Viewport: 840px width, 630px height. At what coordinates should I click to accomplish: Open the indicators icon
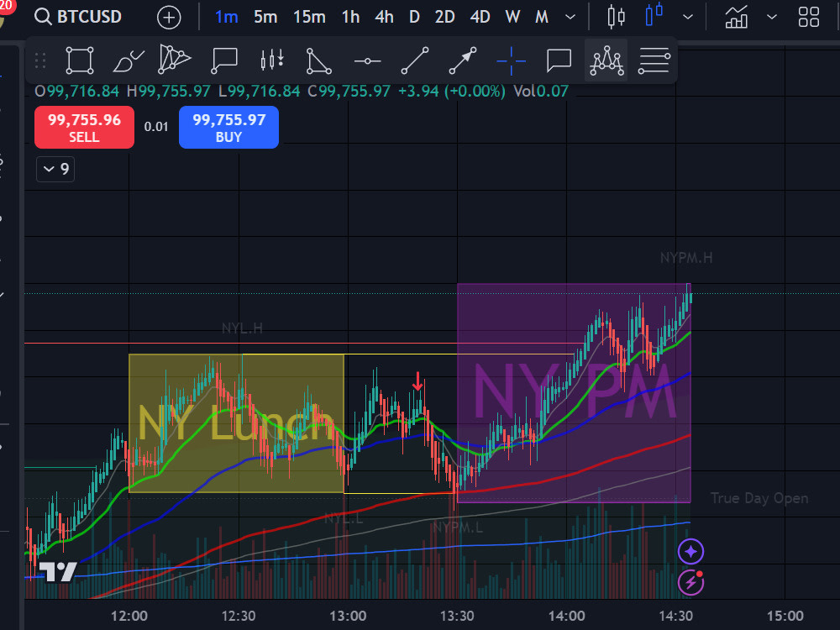tap(737, 17)
